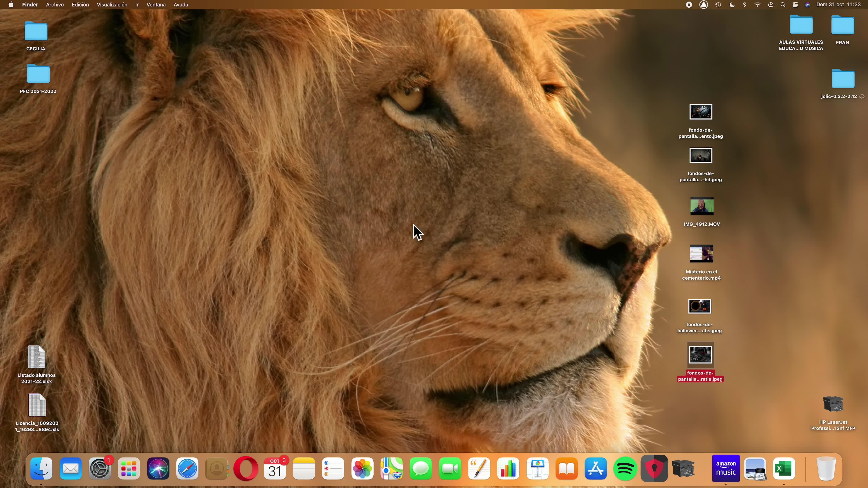Viewport: 868px width, 488px height.
Task: Open Amazon Music in the dock
Action: (726, 469)
